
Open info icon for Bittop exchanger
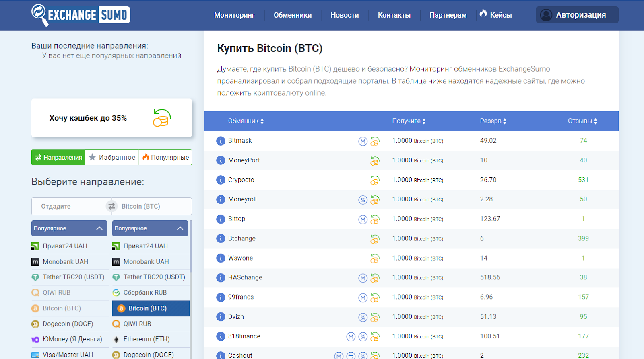pyautogui.click(x=221, y=219)
